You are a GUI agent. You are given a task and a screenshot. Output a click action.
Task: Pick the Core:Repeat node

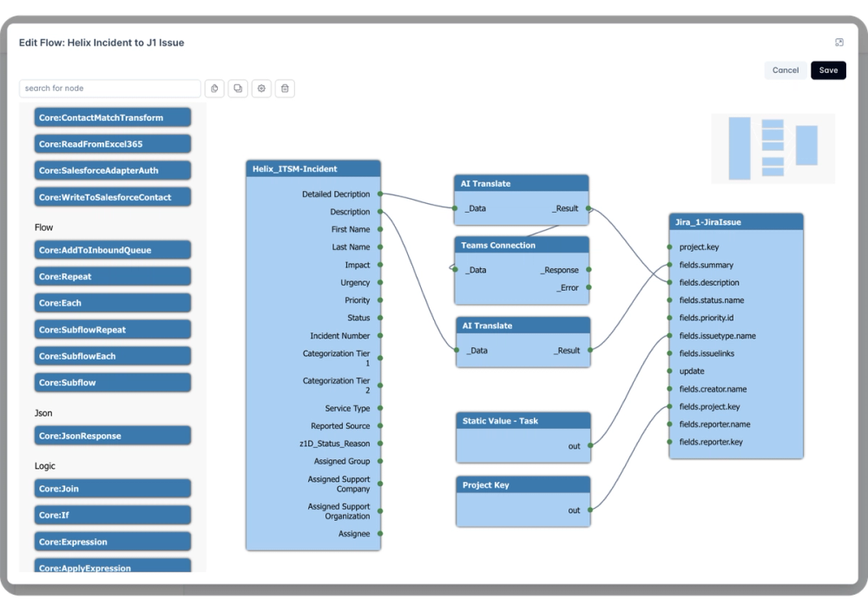[x=112, y=276]
